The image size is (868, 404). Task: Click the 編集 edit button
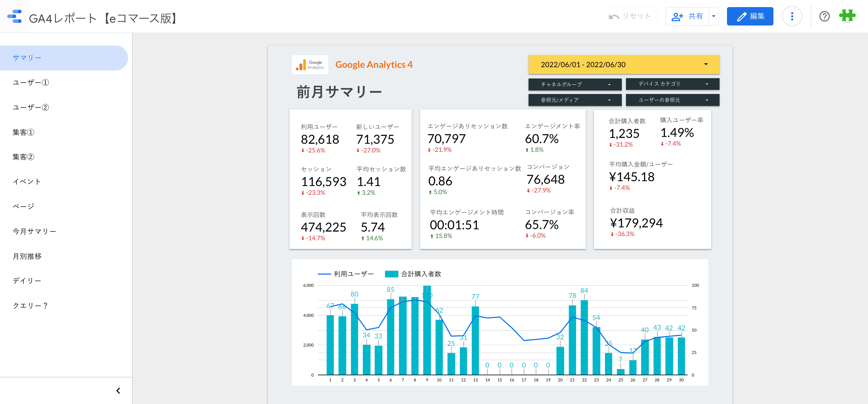point(750,16)
